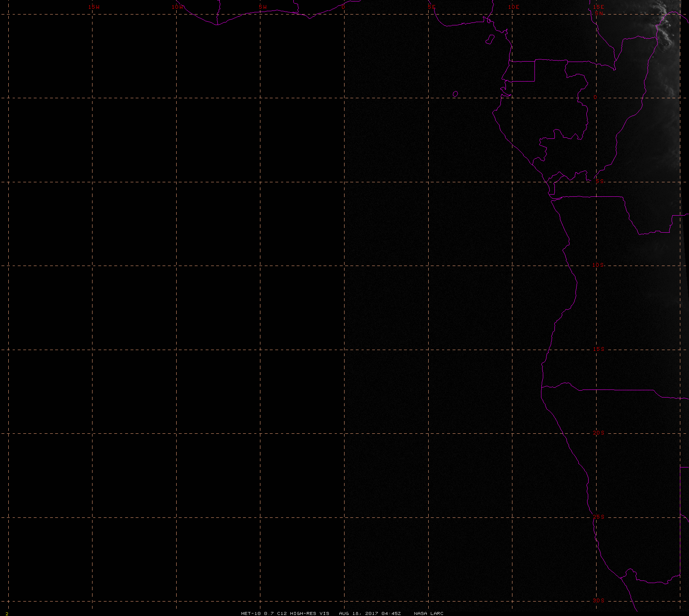This screenshot has height=616, width=689.
Task: Click the 10W longitude label
Action: tap(178, 7)
